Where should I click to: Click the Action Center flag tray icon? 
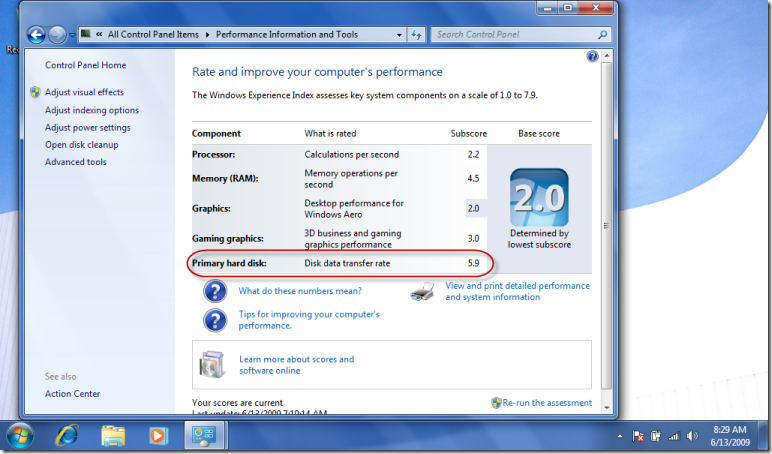(638, 436)
